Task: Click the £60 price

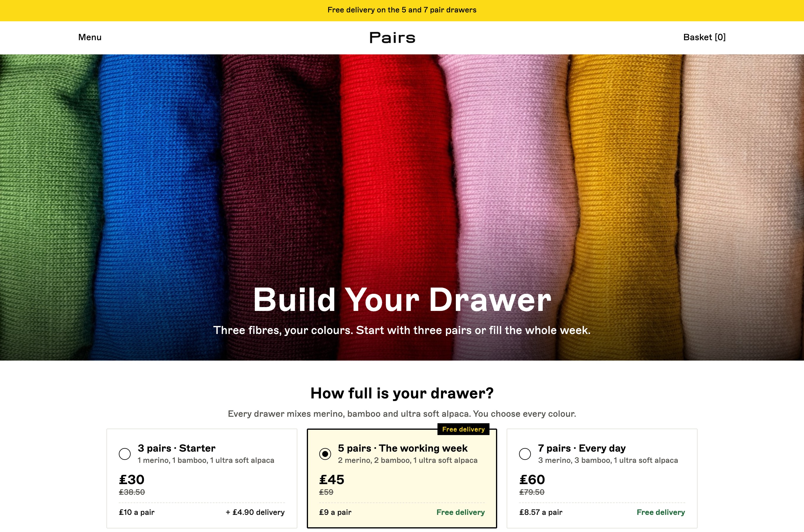Action: tap(532, 479)
